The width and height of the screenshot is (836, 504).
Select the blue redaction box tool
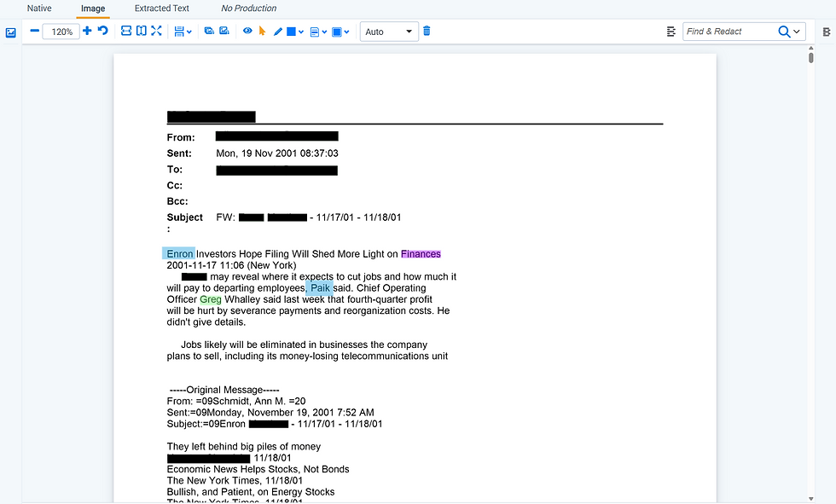pyautogui.click(x=291, y=32)
